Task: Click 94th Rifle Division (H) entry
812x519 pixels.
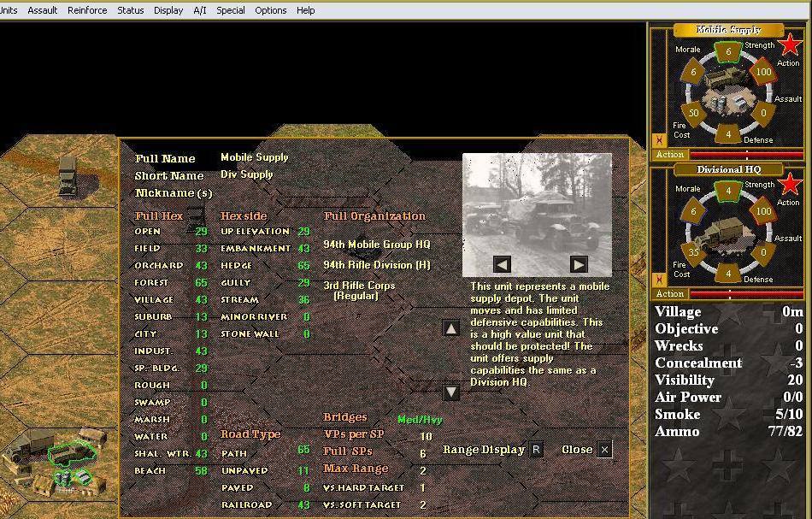Action: pos(376,265)
